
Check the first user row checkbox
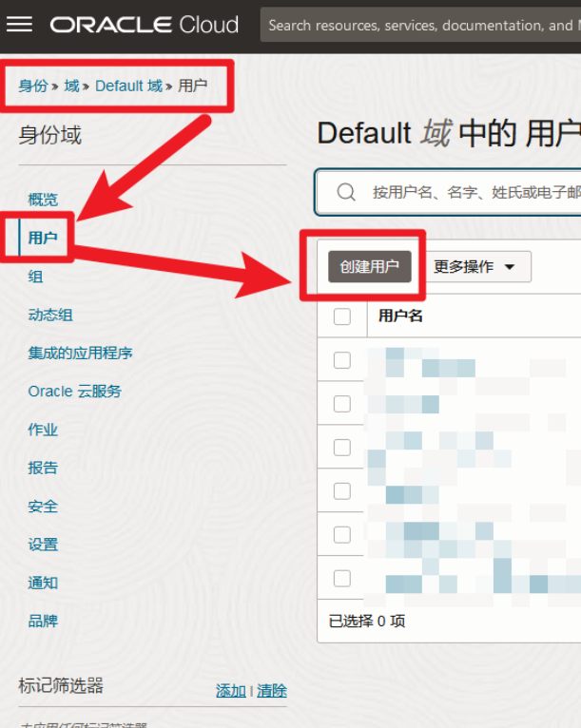[x=342, y=360]
